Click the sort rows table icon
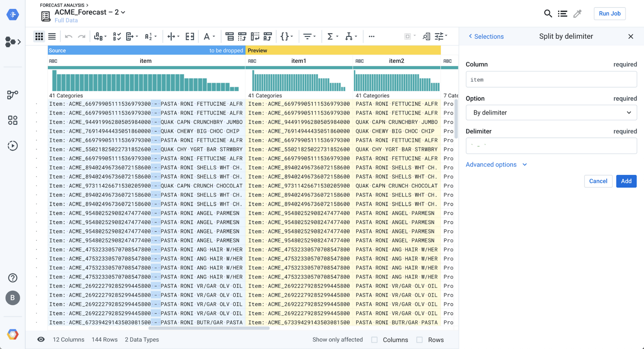Viewport: 644px width, 349px height. tap(268, 36)
